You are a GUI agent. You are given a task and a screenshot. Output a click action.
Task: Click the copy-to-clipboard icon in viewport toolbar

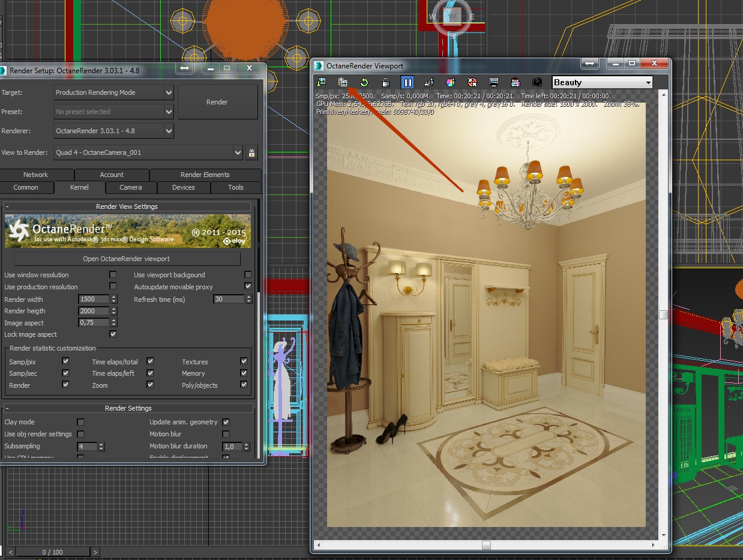click(343, 82)
